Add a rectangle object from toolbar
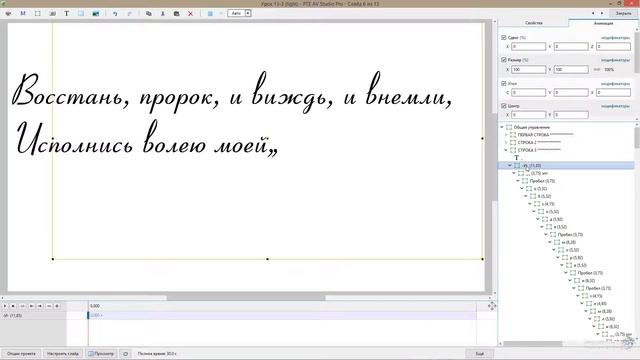Image resolution: width=640 pixels, height=360 pixels. (x=81, y=13)
